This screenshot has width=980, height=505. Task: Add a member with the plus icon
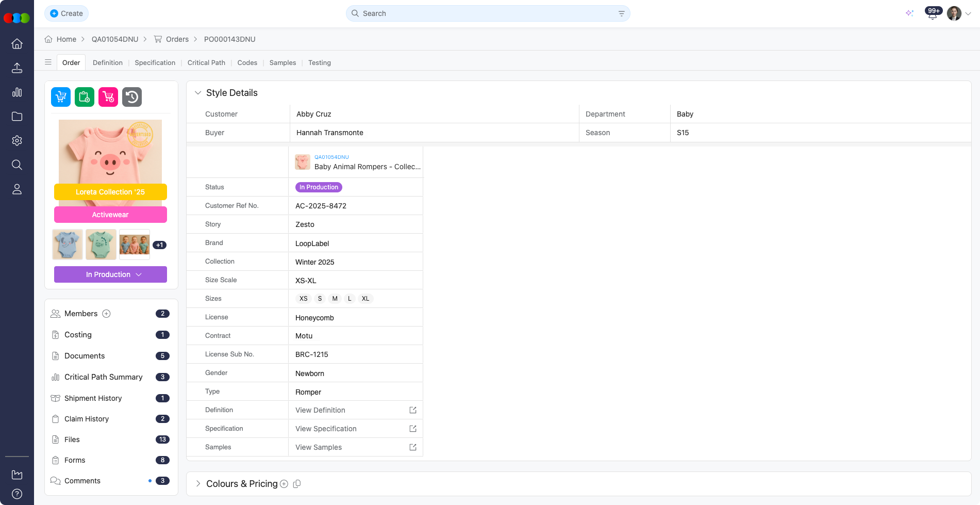click(107, 314)
